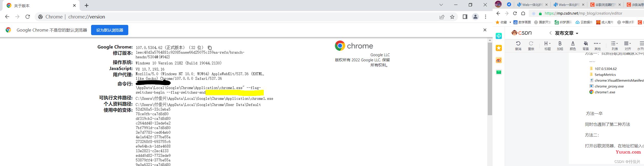644x166 pixels.
Task: Click the teal sidebar app icon
Action: (x=499, y=36)
